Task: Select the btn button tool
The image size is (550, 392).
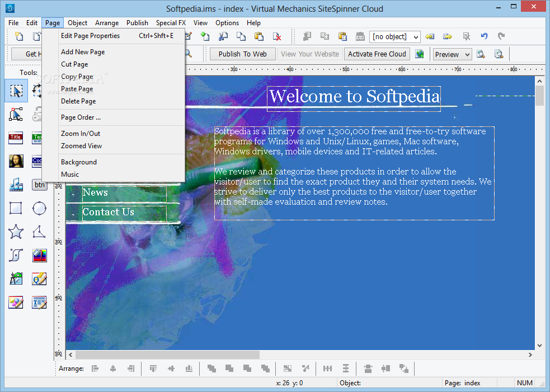Action: click(39, 185)
